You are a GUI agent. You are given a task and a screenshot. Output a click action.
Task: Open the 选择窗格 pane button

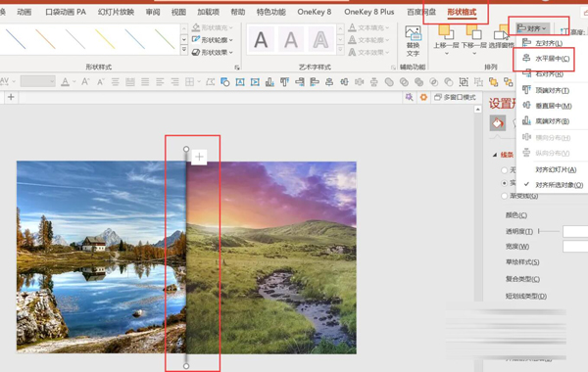click(502, 37)
